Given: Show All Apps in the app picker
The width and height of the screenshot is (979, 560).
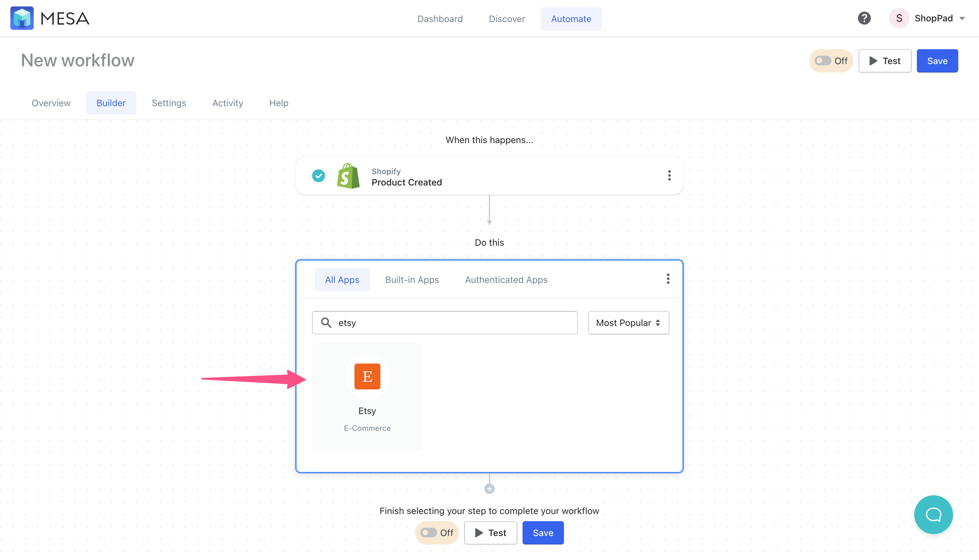Looking at the screenshot, I should (342, 280).
